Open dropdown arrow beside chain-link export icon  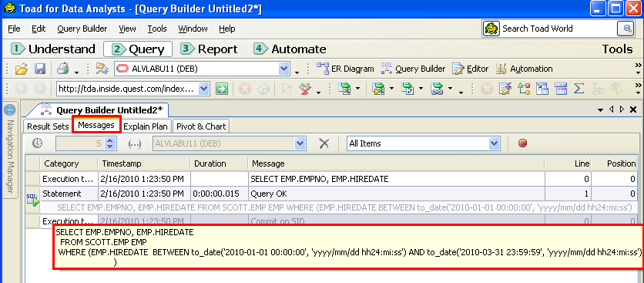point(450,89)
